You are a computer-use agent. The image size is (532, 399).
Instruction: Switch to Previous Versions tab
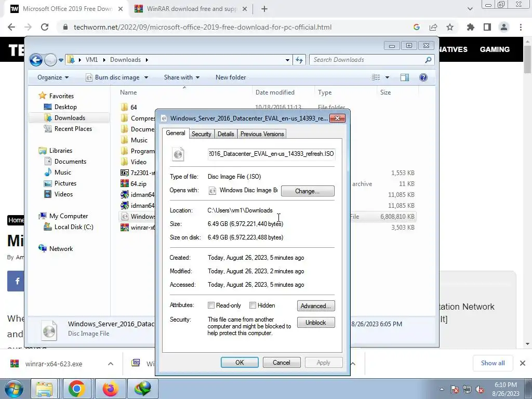click(262, 134)
